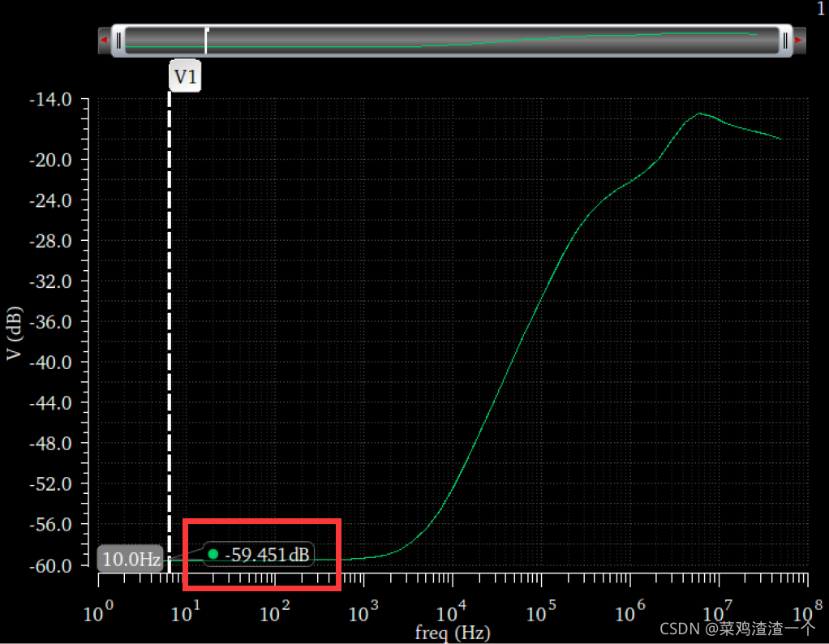829x644 pixels.
Task: Click the left red arrow of zoom bar
Action: click(104, 41)
